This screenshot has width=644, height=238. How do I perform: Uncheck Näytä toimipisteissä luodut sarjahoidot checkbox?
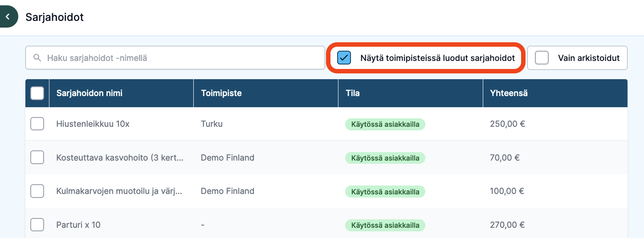tap(344, 58)
